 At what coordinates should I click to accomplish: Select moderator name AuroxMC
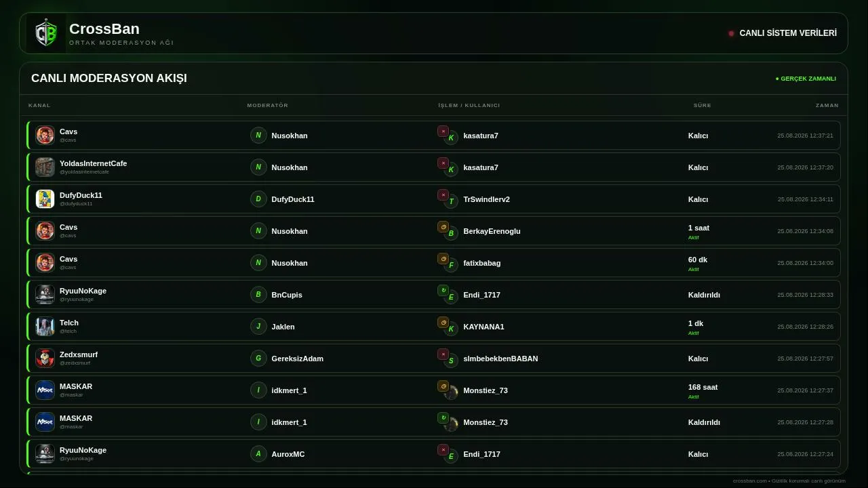coord(288,454)
